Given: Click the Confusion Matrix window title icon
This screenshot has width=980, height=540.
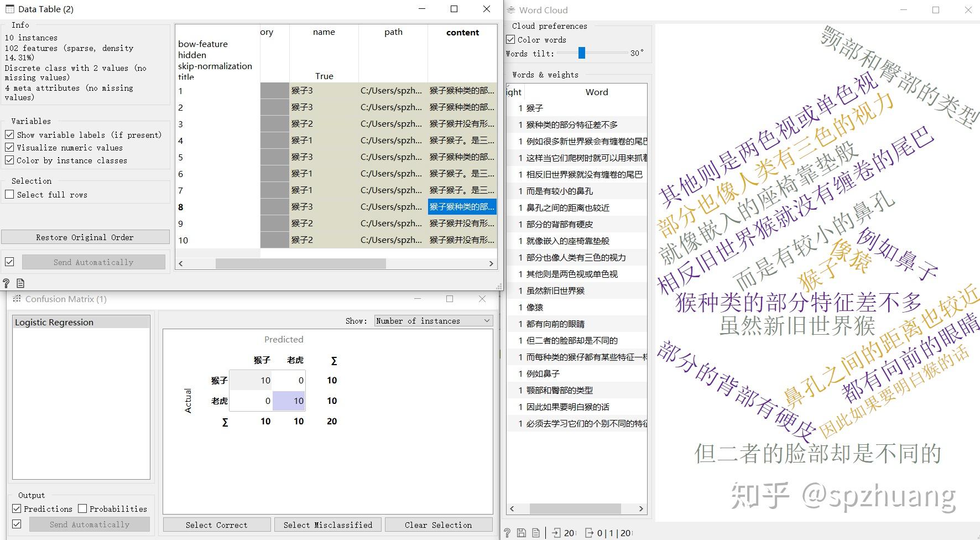Looking at the screenshot, I should 17,299.
